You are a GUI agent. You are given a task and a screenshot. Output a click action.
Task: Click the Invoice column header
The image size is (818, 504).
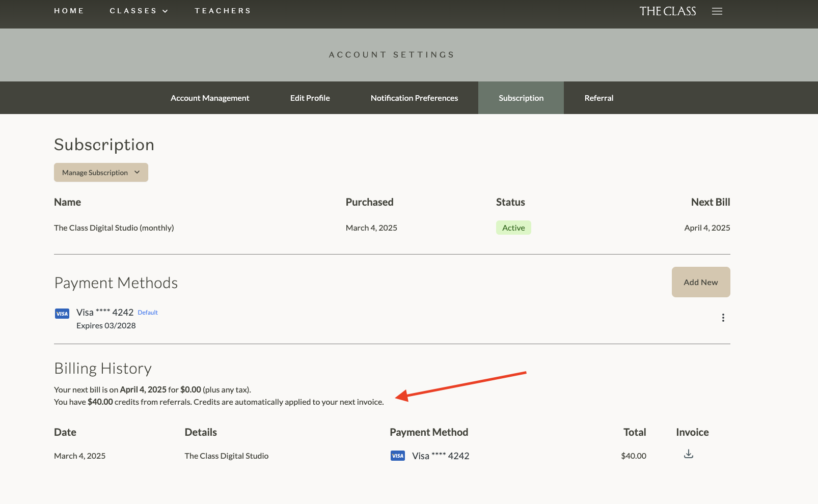click(x=692, y=432)
